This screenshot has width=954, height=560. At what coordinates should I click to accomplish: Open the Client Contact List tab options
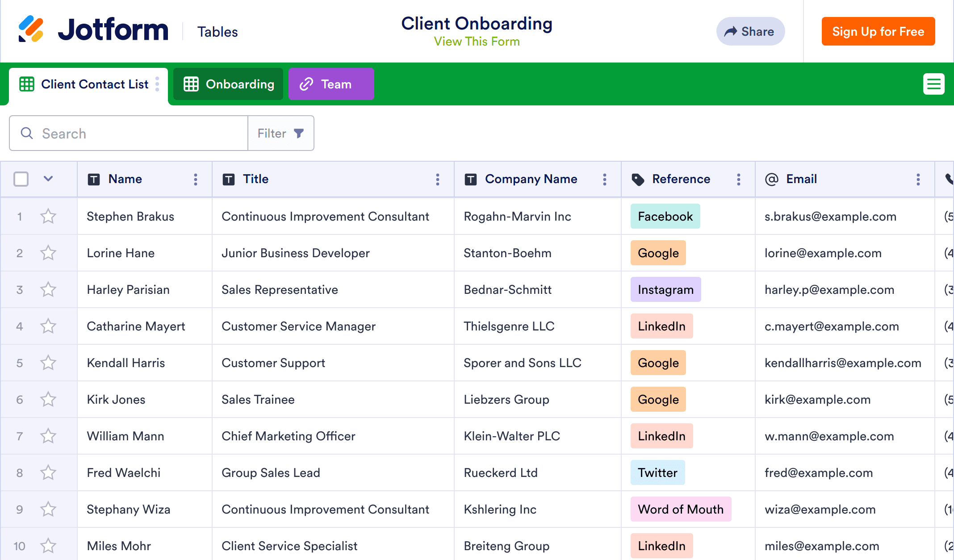(x=157, y=84)
